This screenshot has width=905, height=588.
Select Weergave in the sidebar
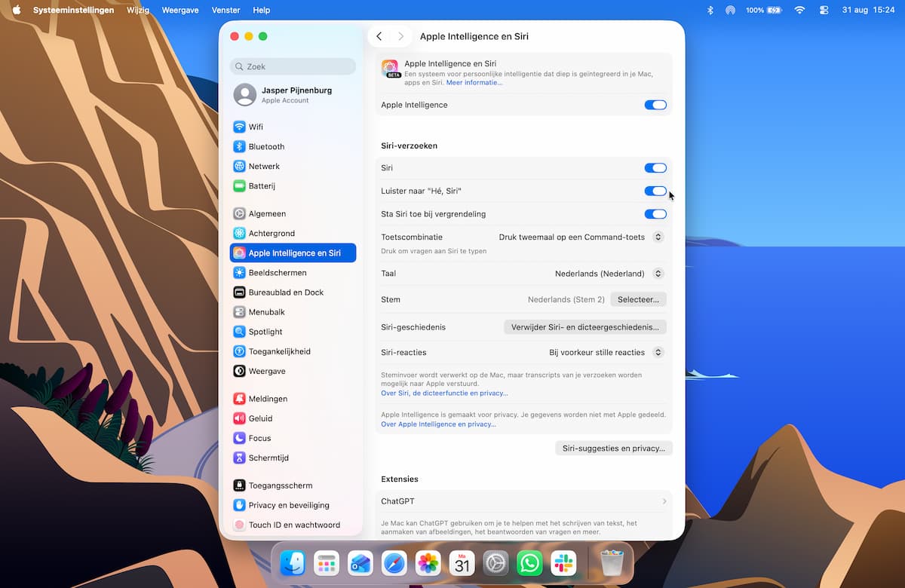(293, 371)
